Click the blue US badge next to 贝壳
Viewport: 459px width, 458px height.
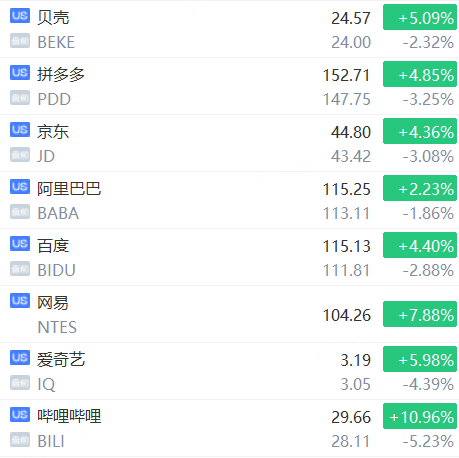tap(20, 16)
